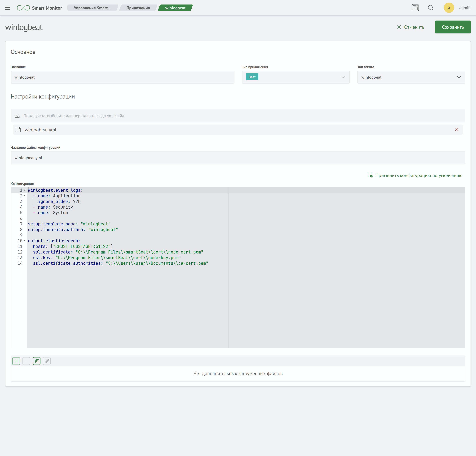Image resolution: width=476 pixels, height=456 pixels.
Task: Click the folder browse files icon
Action: pyautogui.click(x=37, y=361)
